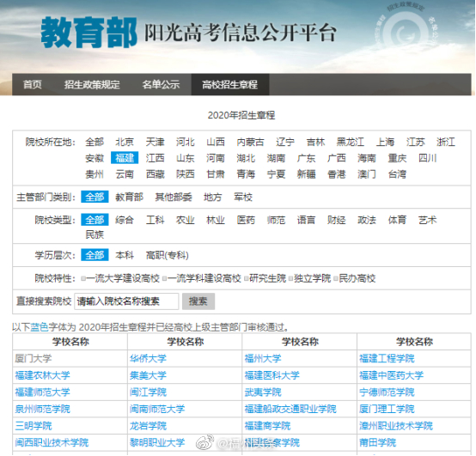Open the 名单公示 navigation tab
The height and width of the screenshot is (456, 476).
click(161, 84)
